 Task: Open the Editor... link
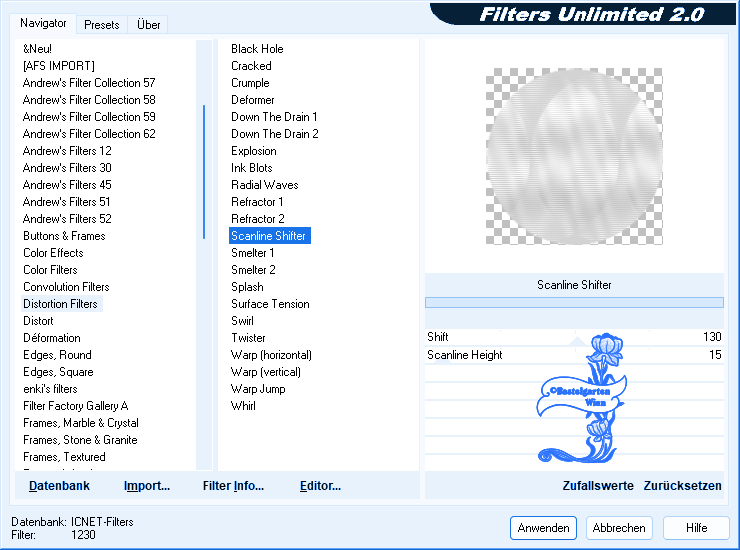click(x=320, y=486)
